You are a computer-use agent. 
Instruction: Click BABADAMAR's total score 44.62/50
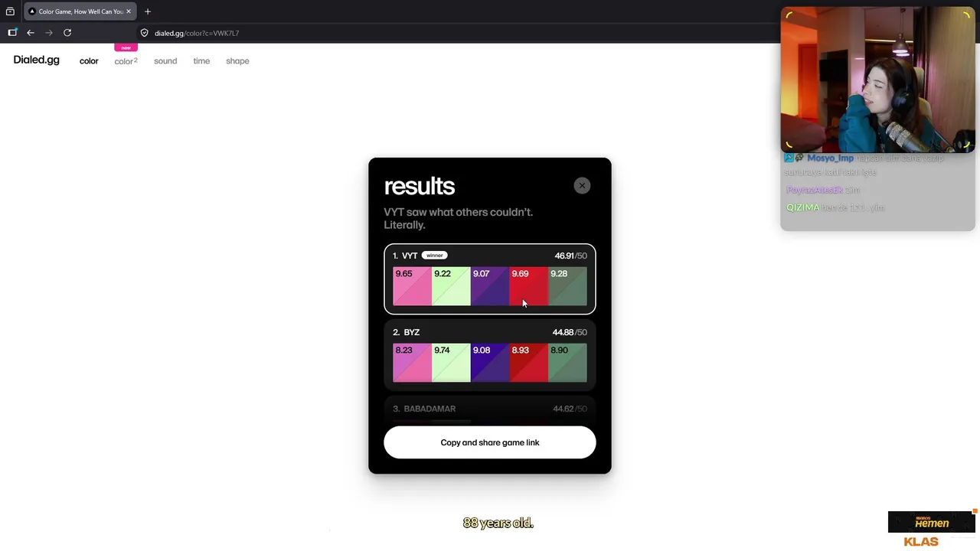click(570, 409)
